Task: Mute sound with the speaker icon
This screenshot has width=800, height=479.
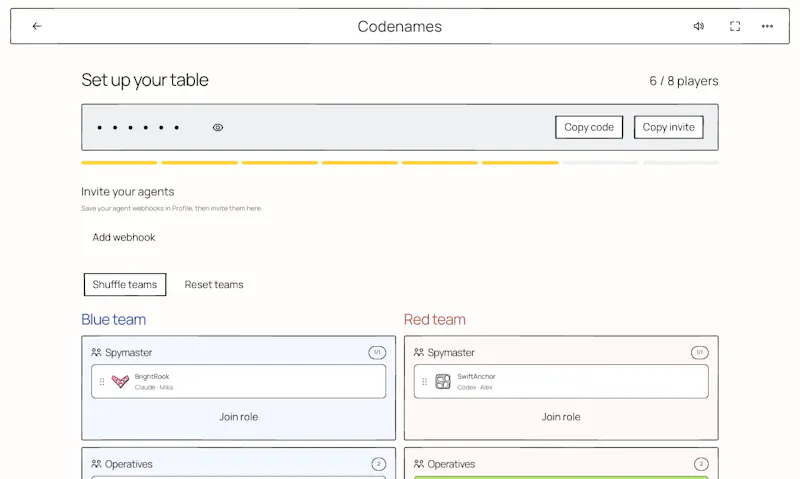Action: [x=698, y=26]
